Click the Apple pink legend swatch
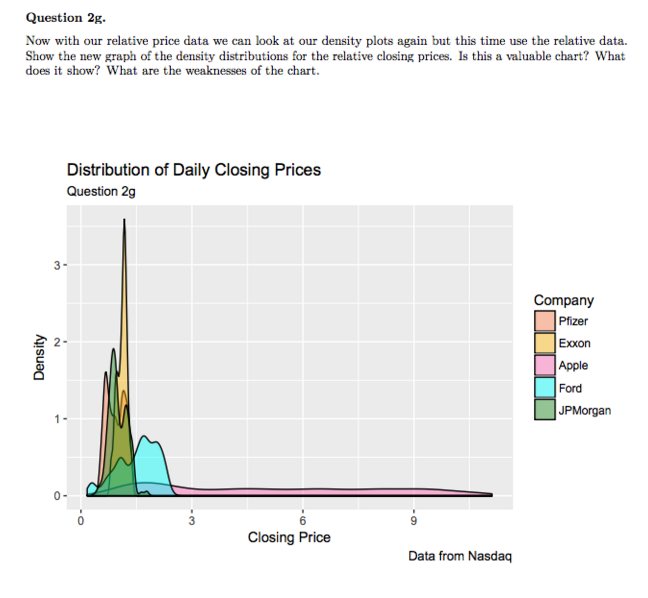The width and height of the screenshot is (648, 598). coord(544,366)
